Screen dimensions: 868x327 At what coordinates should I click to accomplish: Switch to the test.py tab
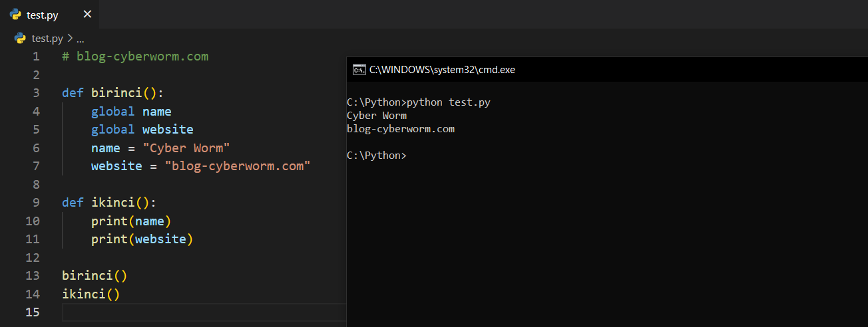point(43,15)
